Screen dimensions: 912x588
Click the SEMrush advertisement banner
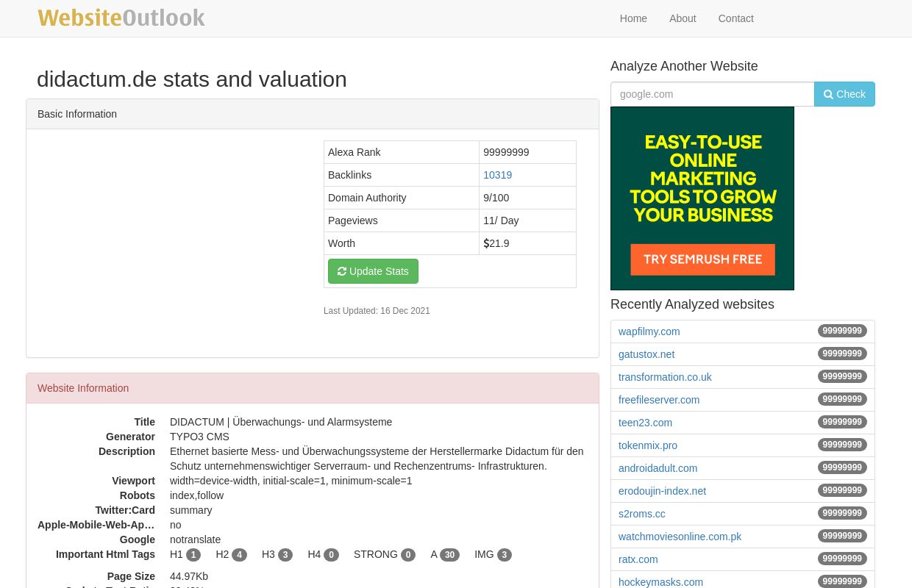(x=702, y=198)
